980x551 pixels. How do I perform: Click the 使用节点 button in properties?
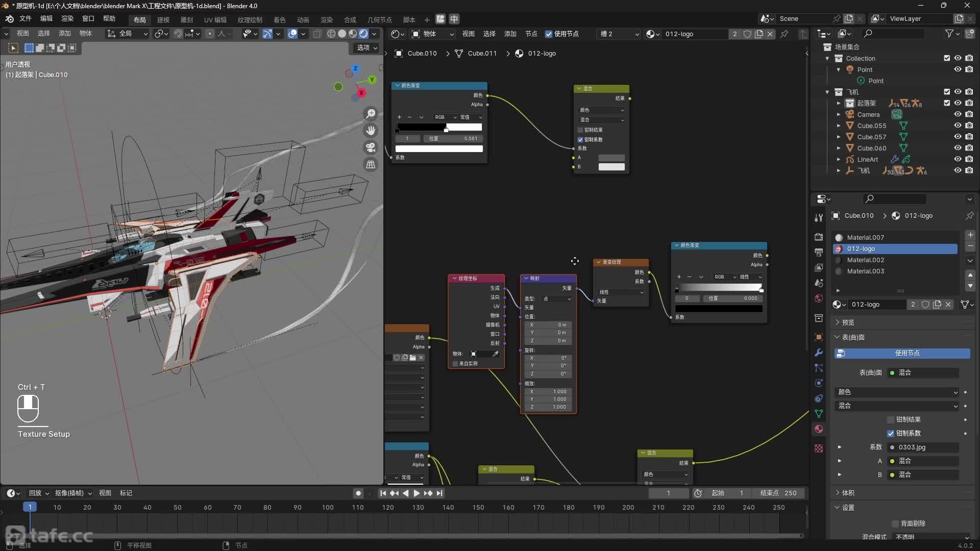click(902, 354)
